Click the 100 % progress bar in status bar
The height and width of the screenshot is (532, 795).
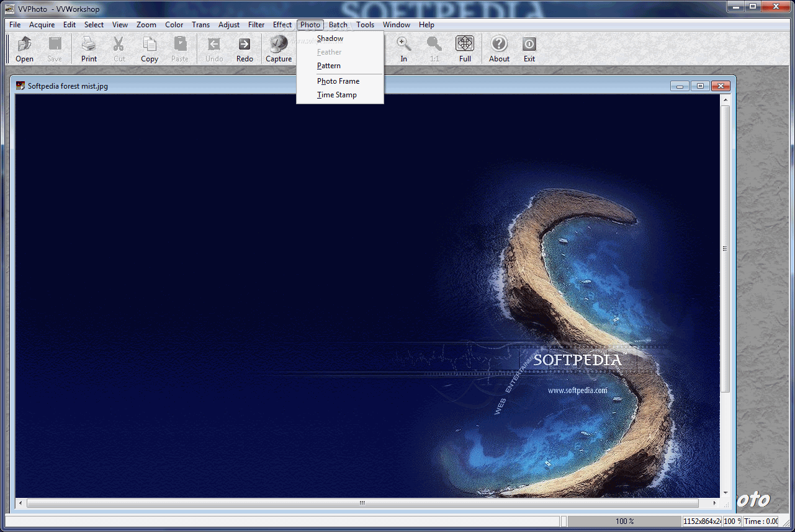click(x=624, y=521)
